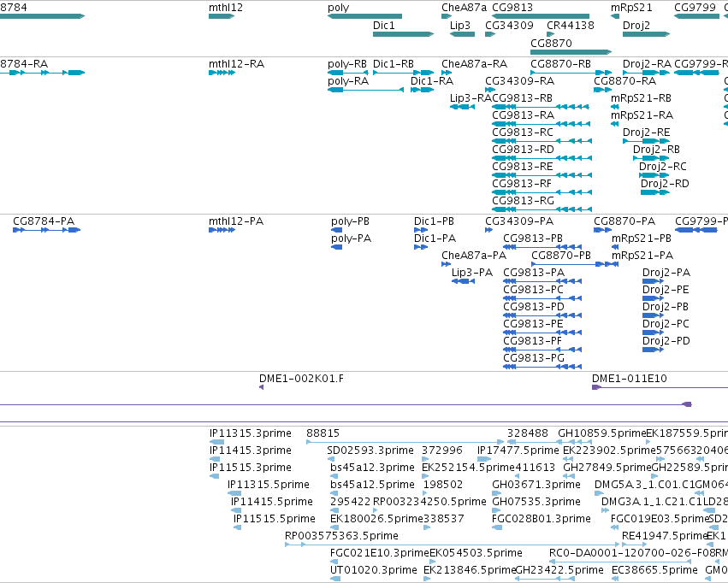Viewport: 728px width, 583px height.
Task: Open transcript Lip3-RA
Action: point(471,98)
